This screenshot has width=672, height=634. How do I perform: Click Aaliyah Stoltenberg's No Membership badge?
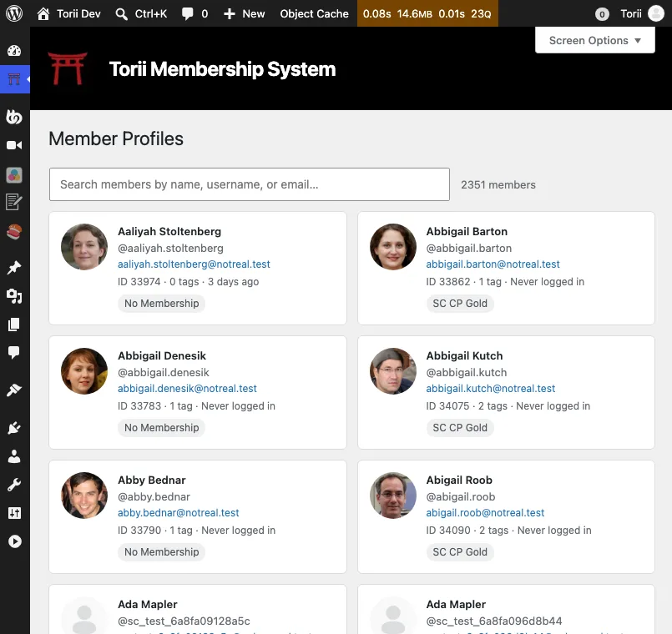click(162, 304)
